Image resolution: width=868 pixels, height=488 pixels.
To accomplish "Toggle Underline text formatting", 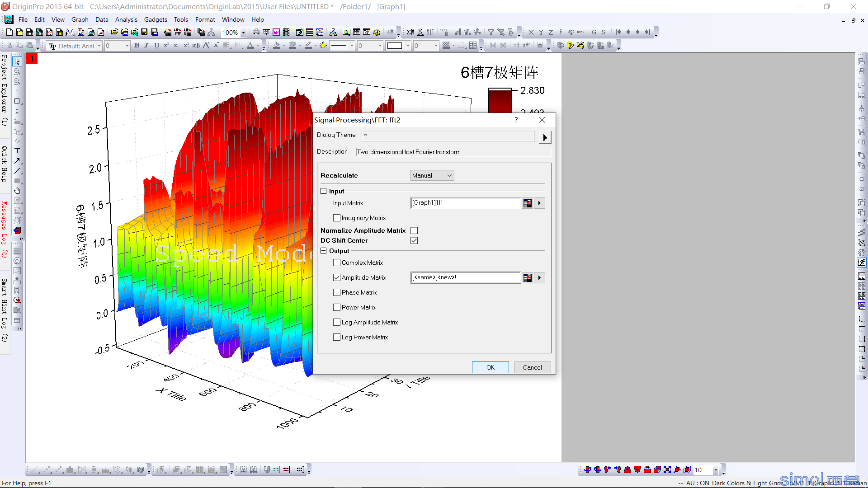I will [x=156, y=46].
